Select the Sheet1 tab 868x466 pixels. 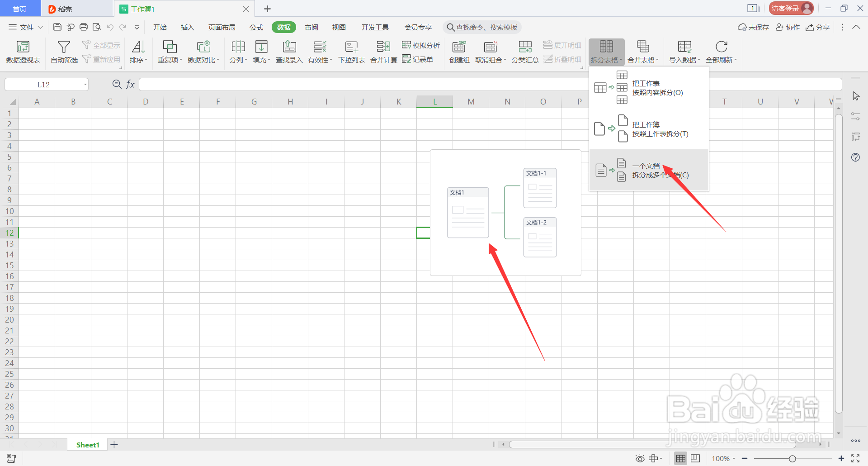coord(88,445)
